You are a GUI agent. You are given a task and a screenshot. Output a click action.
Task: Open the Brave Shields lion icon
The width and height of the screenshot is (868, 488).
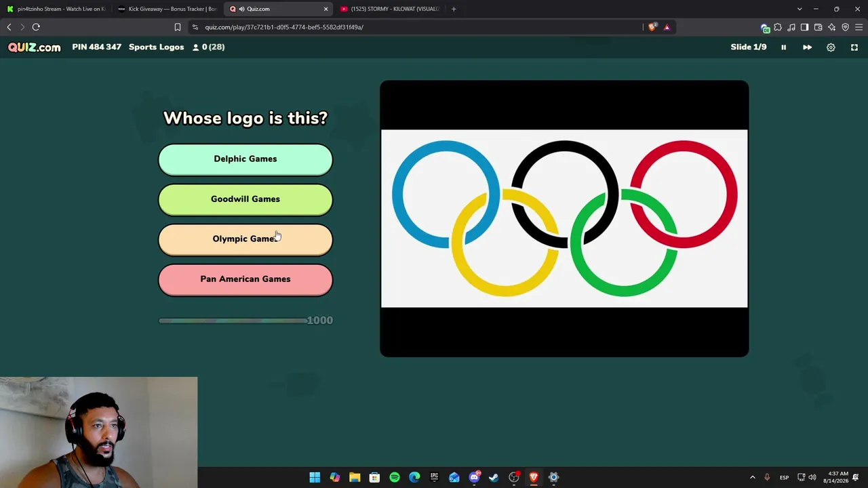[652, 27]
